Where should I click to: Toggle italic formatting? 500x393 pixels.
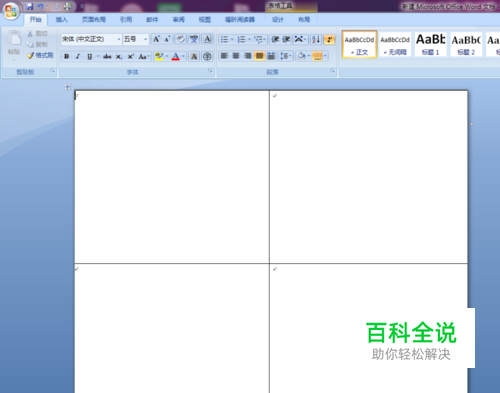[78, 56]
